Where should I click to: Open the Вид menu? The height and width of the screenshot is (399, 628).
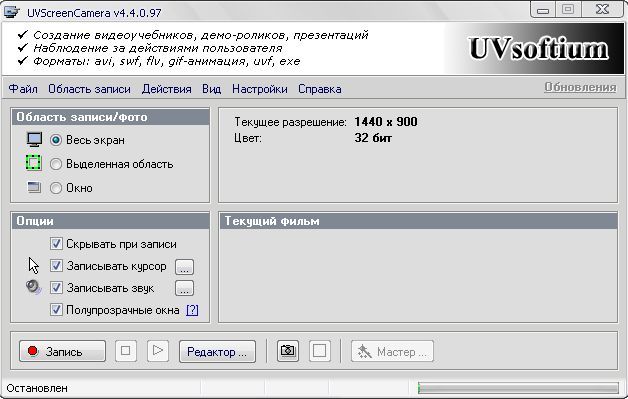(211, 89)
